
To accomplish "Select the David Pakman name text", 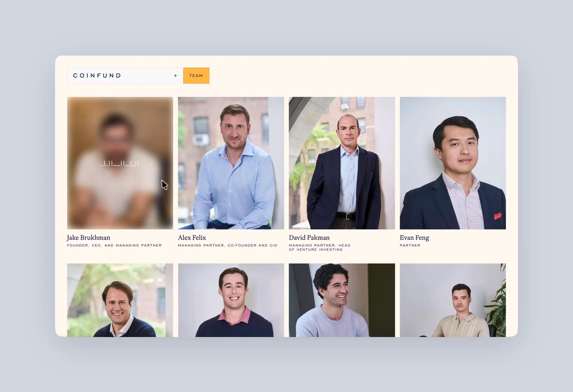I will coord(309,238).
